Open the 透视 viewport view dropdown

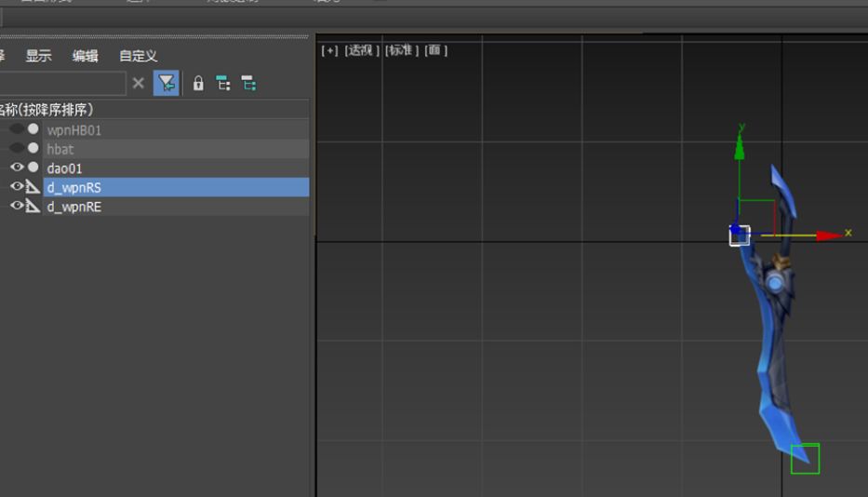(362, 50)
